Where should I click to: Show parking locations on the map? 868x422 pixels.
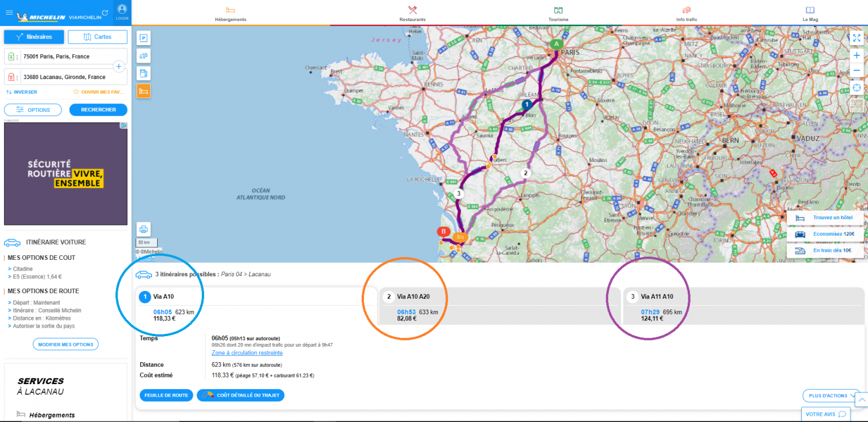[x=143, y=37]
